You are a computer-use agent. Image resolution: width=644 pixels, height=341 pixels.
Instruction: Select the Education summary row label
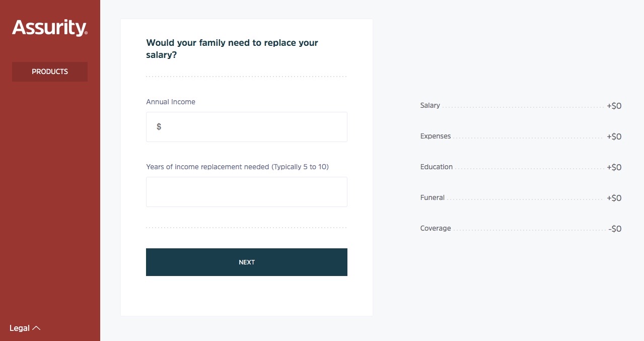tap(437, 167)
